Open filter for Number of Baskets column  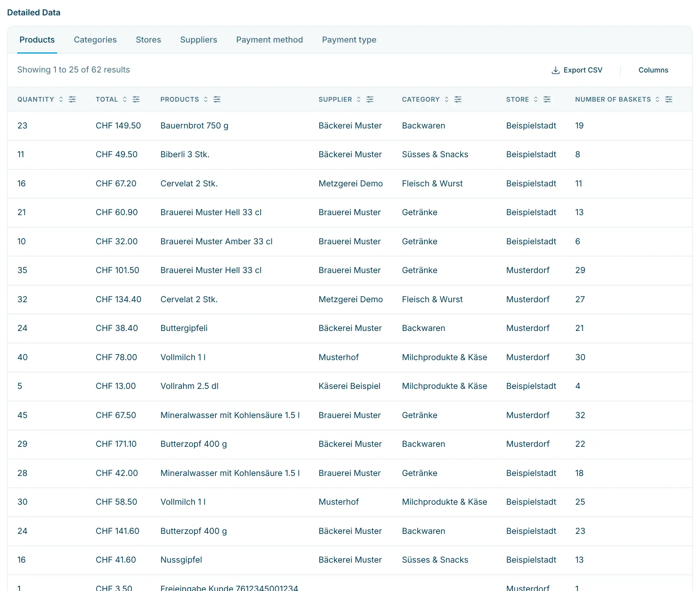pos(669,99)
